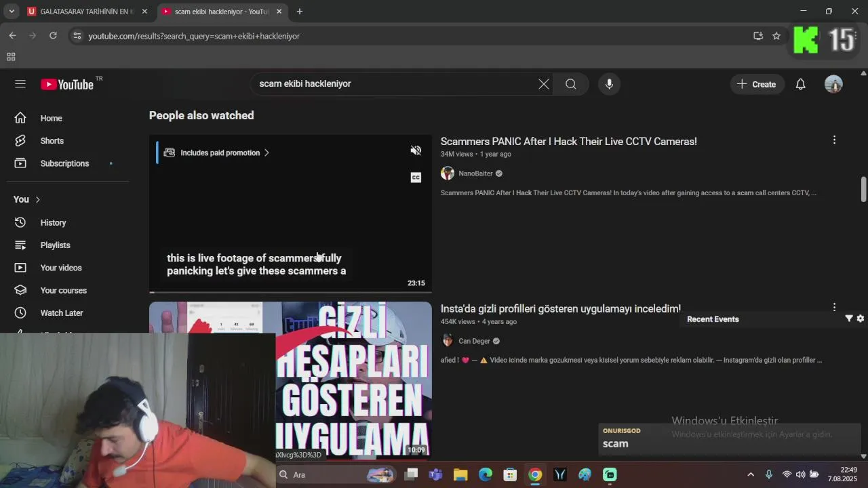
Task: Open Recent Events filter icon
Action: pos(849,319)
